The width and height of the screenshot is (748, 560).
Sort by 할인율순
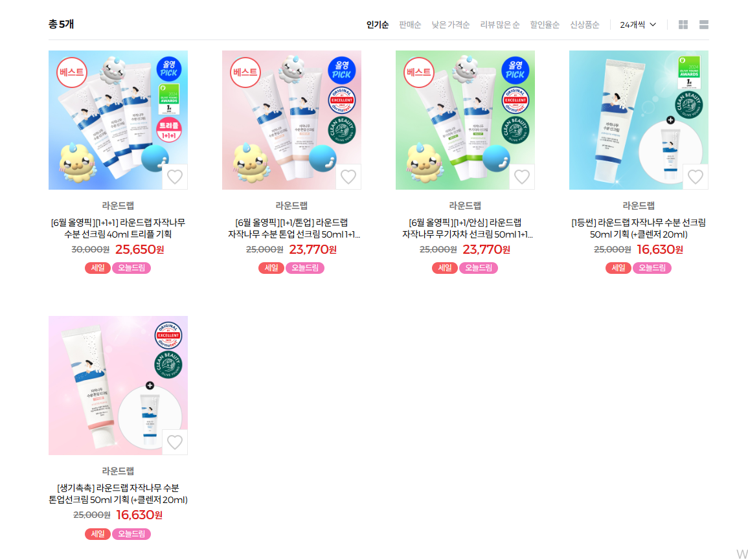544,25
